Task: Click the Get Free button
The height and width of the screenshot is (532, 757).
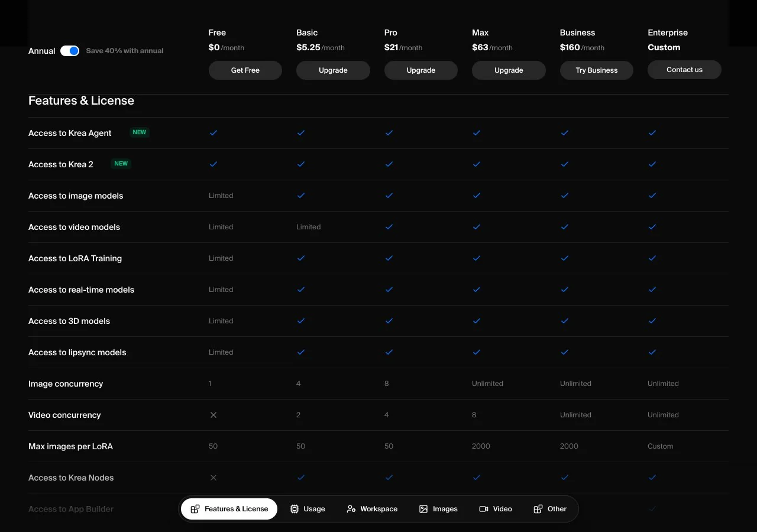Action: point(245,70)
